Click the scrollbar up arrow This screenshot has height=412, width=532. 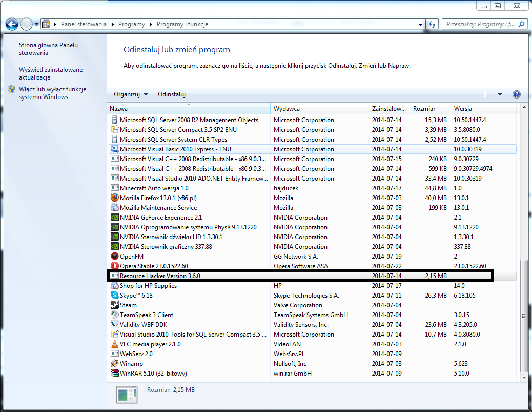(524, 108)
